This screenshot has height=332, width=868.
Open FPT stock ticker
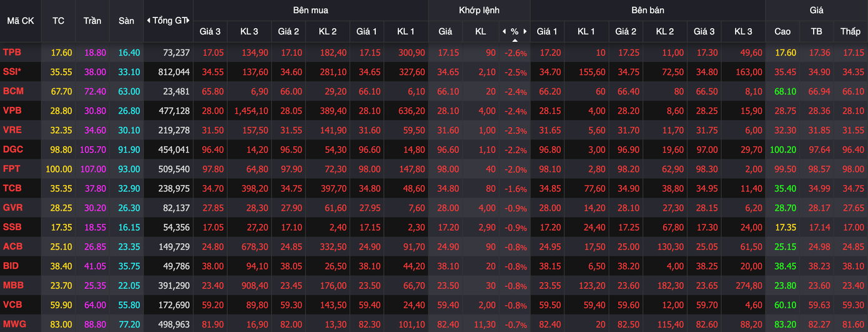pos(11,169)
